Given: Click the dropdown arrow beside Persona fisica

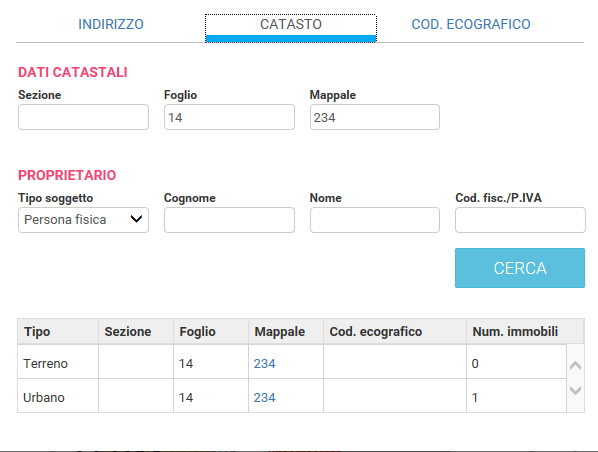Looking at the screenshot, I should pyautogui.click(x=136, y=219).
